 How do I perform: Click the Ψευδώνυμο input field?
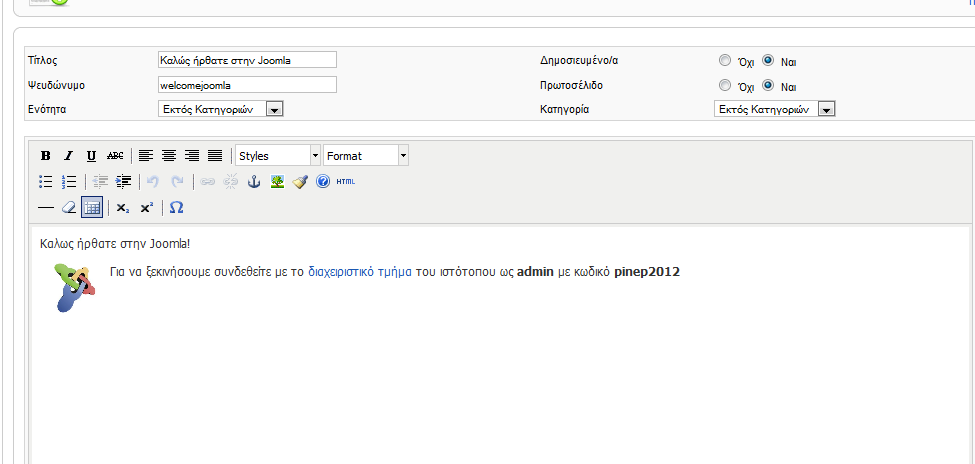[247, 85]
